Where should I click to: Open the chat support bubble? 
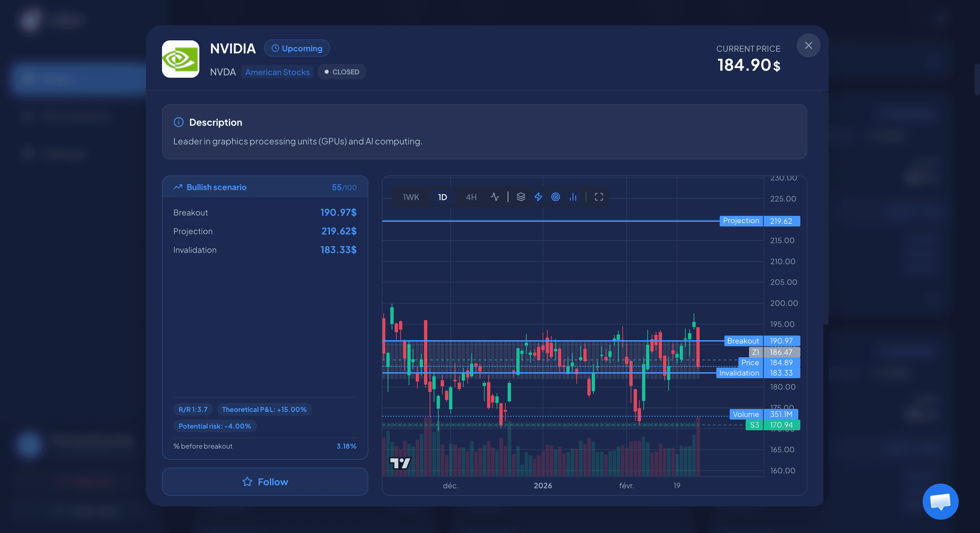pyautogui.click(x=940, y=501)
